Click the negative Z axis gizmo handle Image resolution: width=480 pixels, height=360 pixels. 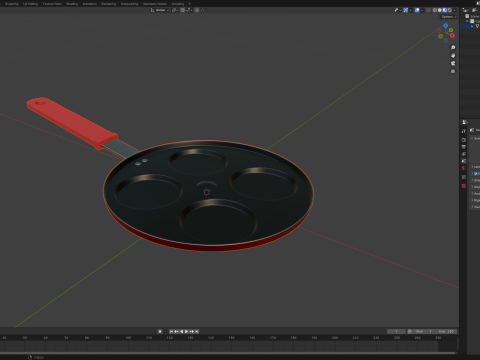446,41
